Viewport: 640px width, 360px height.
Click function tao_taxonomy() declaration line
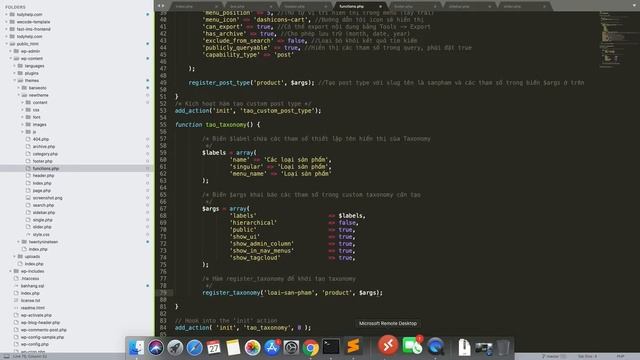point(217,125)
